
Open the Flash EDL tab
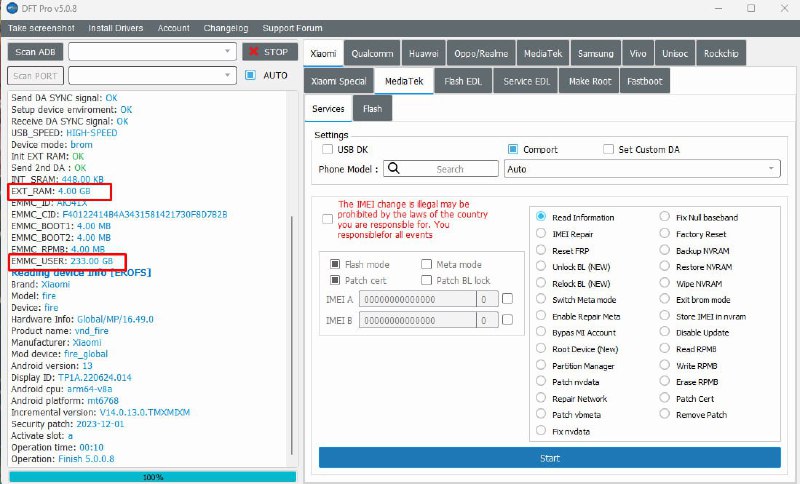click(x=463, y=81)
